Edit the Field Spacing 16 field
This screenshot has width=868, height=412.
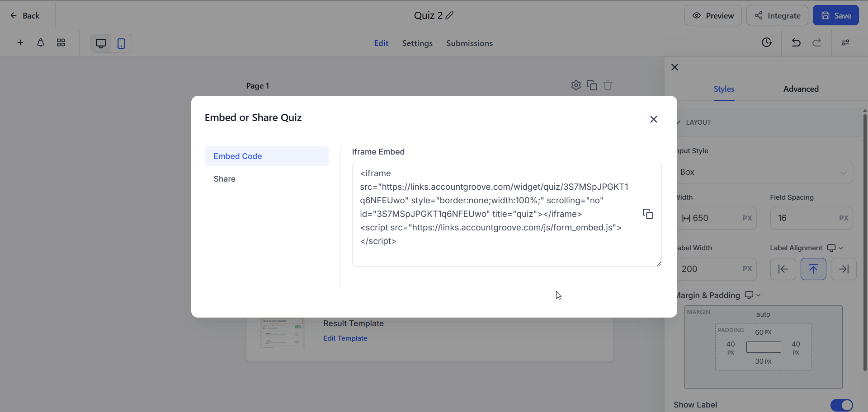[x=811, y=218]
